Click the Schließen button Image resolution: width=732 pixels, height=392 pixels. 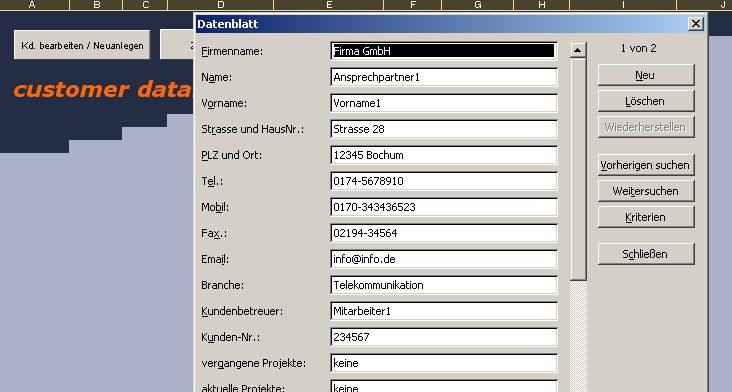(x=646, y=254)
